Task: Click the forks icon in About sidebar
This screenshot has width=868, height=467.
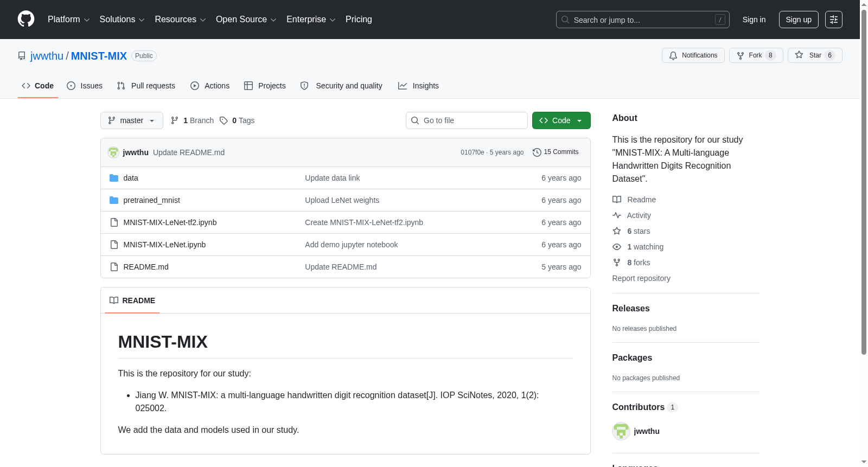Action: tap(617, 263)
